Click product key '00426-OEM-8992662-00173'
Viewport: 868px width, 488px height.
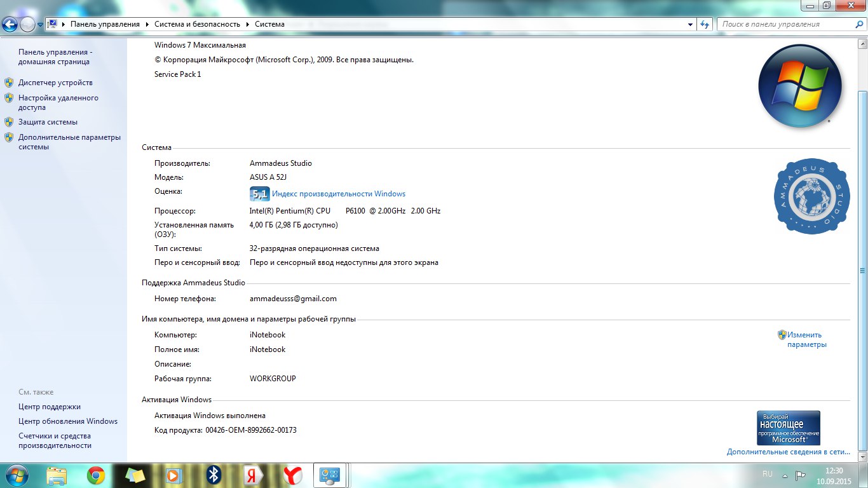coord(251,430)
